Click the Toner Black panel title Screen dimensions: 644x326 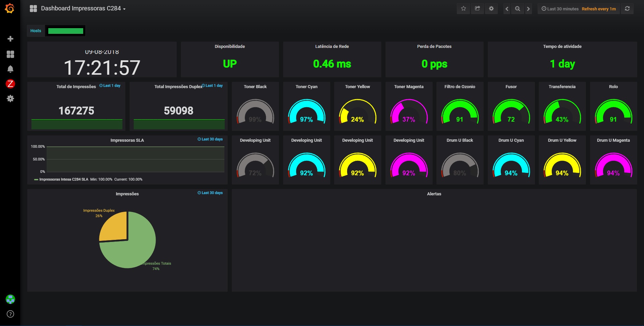click(x=255, y=87)
